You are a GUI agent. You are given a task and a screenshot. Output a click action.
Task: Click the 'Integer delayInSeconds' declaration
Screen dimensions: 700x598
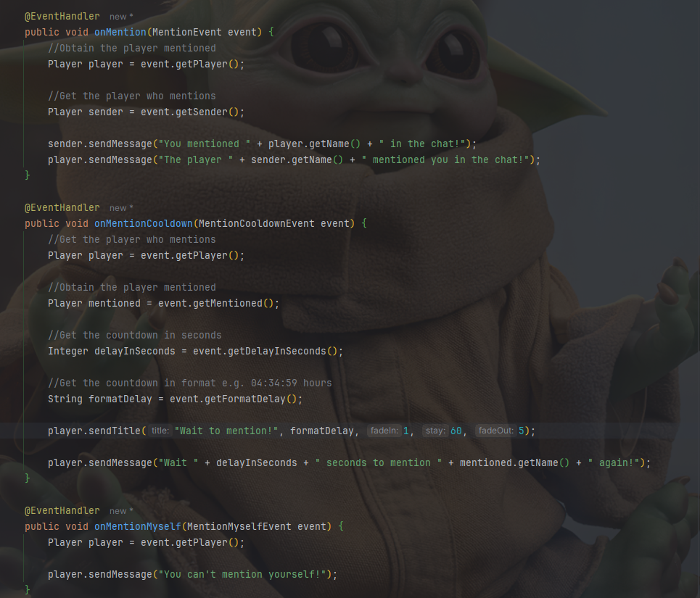click(x=112, y=352)
